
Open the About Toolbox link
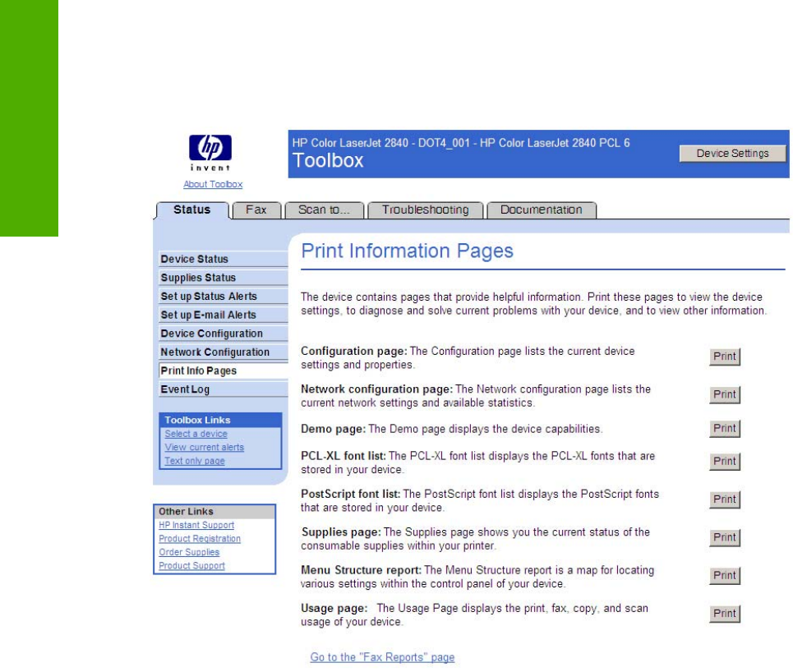click(213, 184)
